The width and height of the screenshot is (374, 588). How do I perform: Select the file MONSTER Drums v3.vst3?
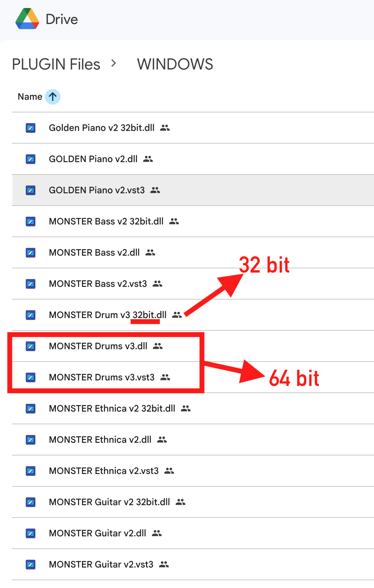coord(193,377)
